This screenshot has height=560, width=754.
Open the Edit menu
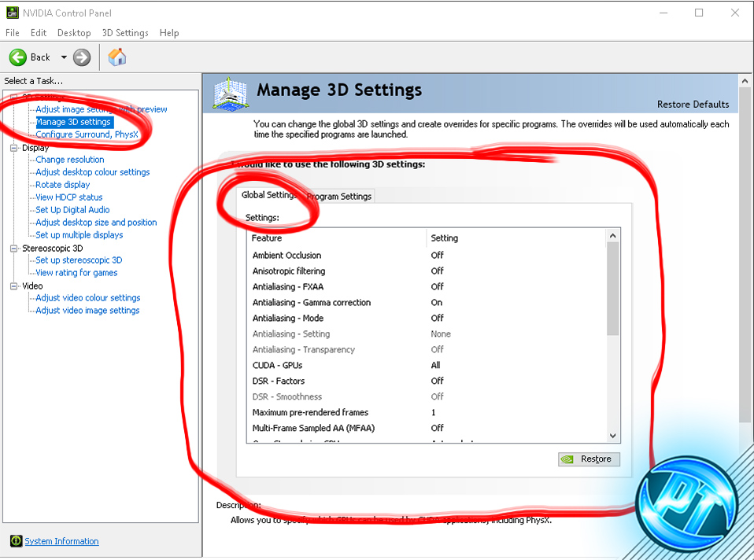coord(39,33)
